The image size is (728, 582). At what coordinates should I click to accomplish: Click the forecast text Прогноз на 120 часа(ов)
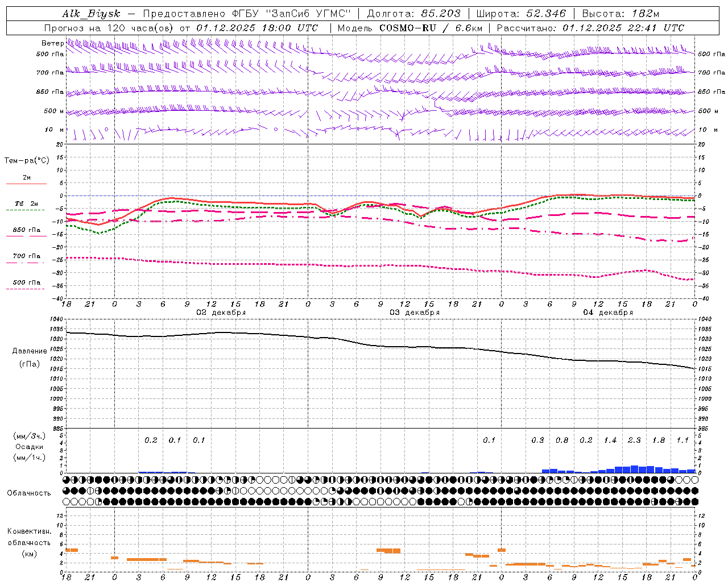[109, 28]
